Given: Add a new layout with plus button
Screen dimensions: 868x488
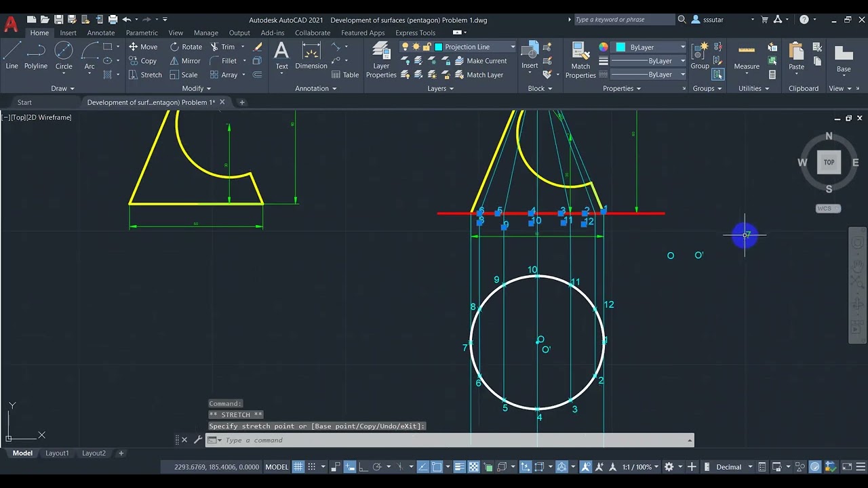Looking at the screenshot, I should point(121,453).
